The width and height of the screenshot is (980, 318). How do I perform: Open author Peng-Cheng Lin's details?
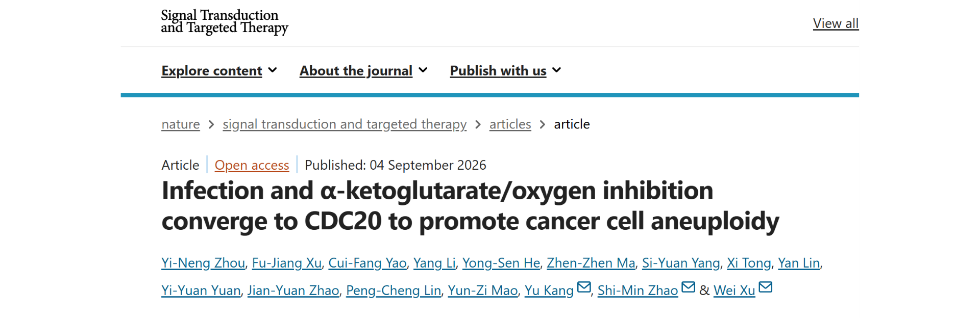[394, 290]
